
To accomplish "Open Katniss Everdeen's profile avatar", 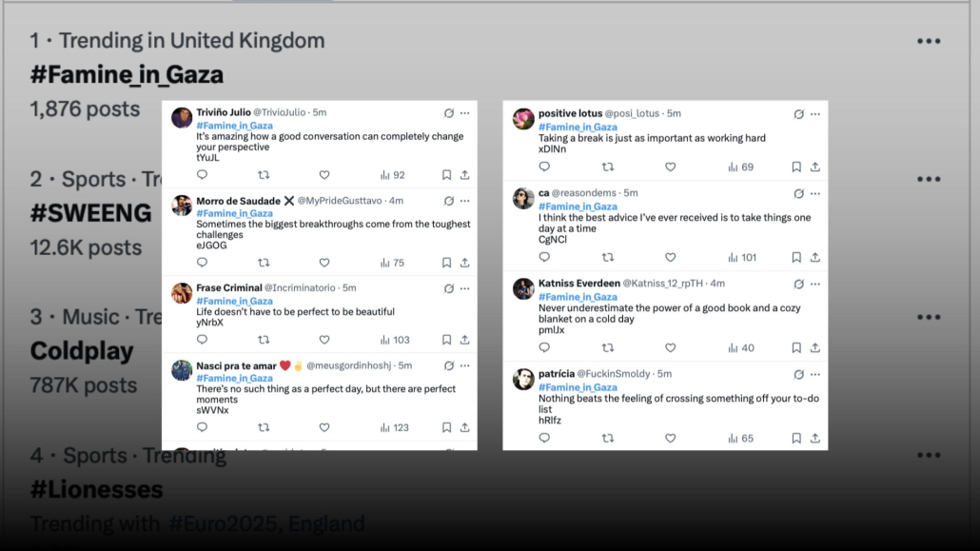I will [x=523, y=289].
